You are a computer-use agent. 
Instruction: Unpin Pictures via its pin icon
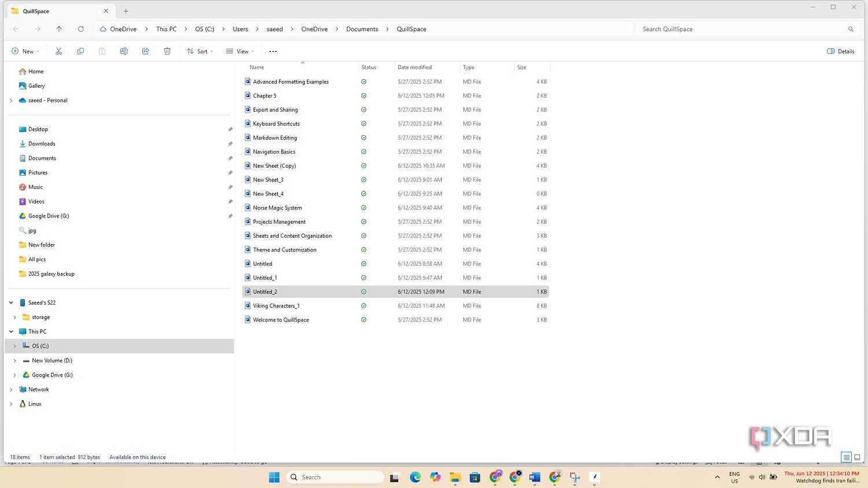point(230,173)
